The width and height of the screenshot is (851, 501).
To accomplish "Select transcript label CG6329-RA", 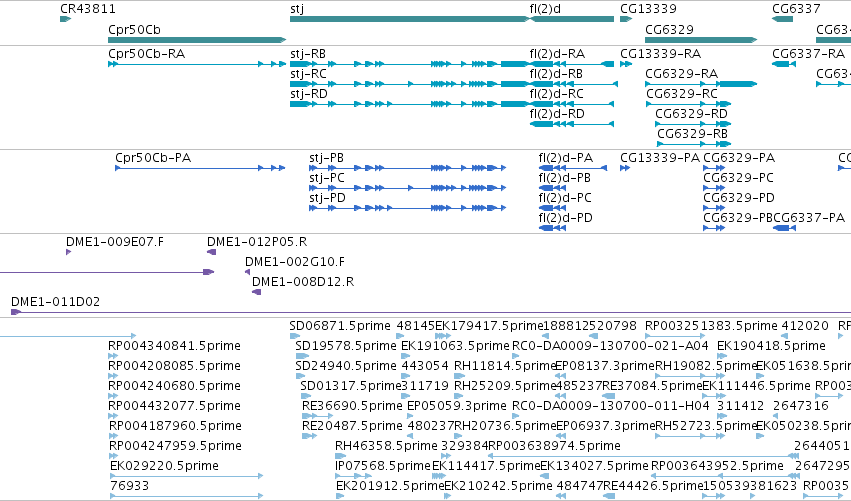I will coord(681,74).
